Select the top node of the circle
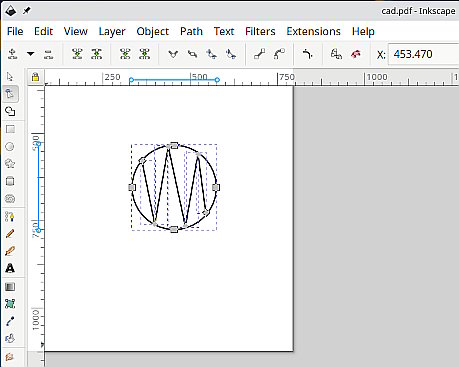This screenshot has width=459, height=367. (x=174, y=145)
